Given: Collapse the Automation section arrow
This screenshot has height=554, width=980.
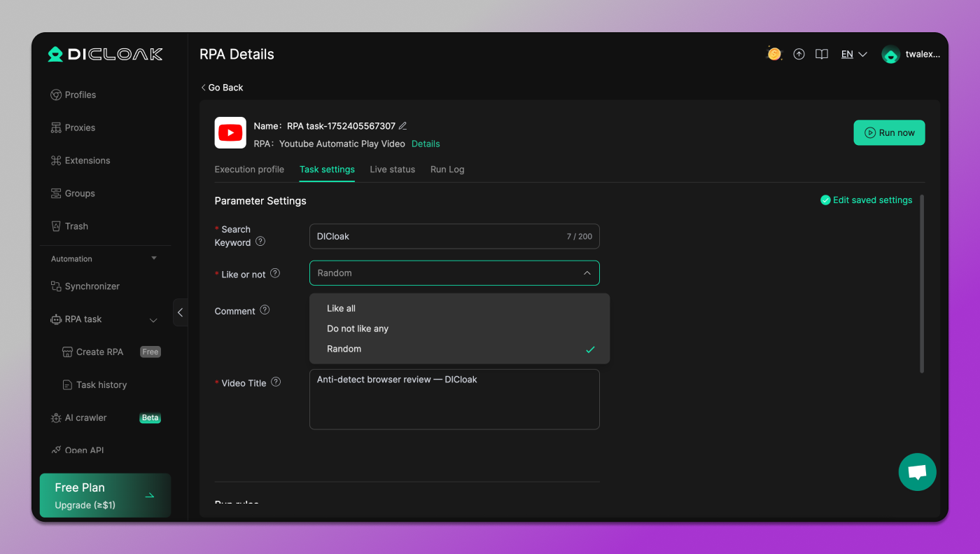Looking at the screenshot, I should click(x=154, y=258).
